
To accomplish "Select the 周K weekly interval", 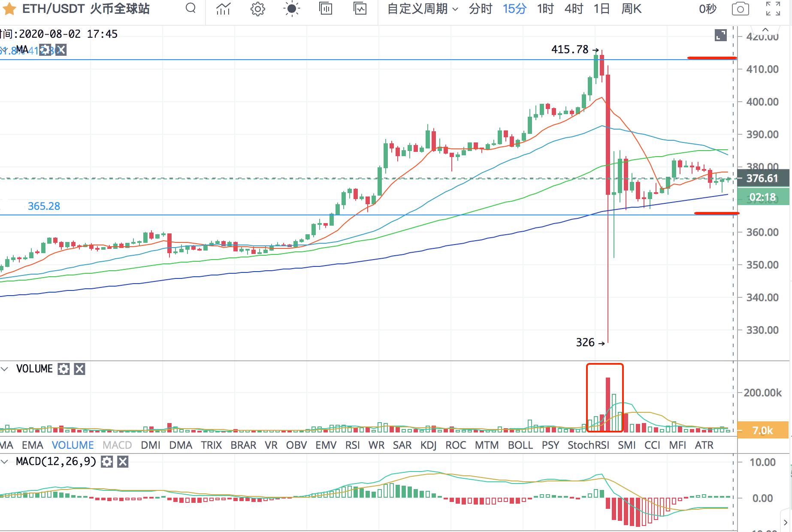I will (x=631, y=9).
